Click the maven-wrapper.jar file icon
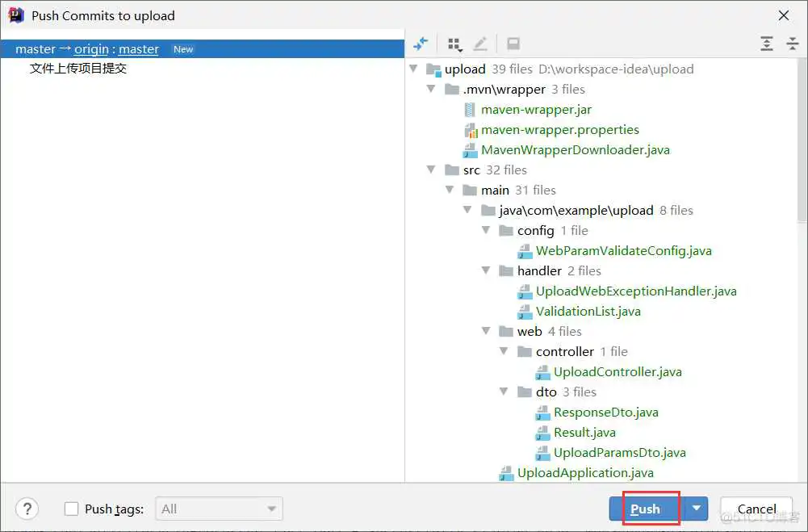This screenshot has width=808, height=532. [470, 110]
